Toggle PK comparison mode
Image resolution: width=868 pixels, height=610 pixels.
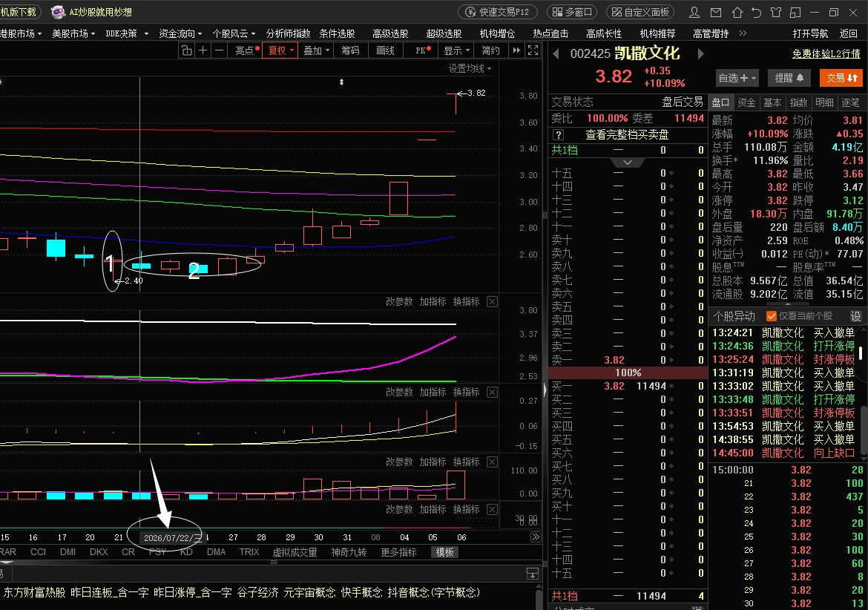tap(423, 50)
